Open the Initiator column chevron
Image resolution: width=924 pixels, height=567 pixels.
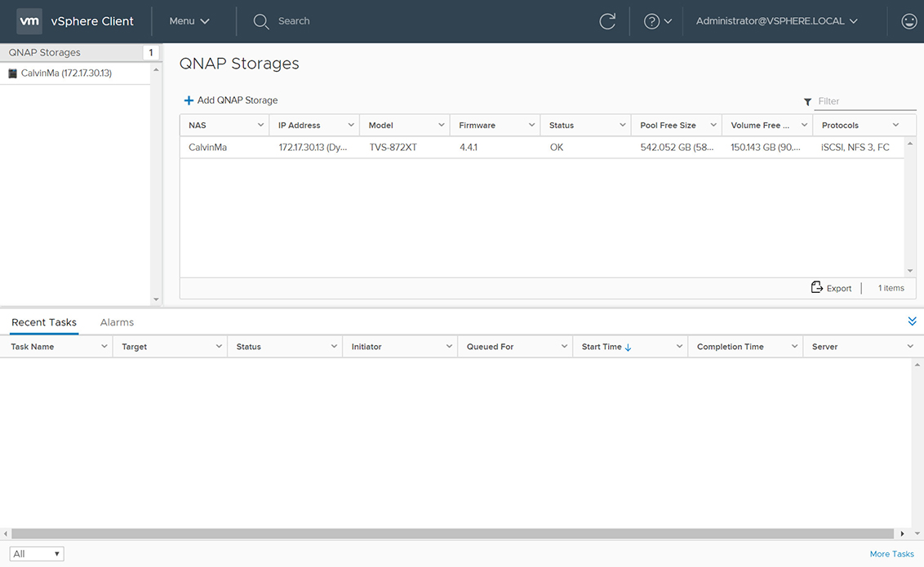tap(448, 346)
